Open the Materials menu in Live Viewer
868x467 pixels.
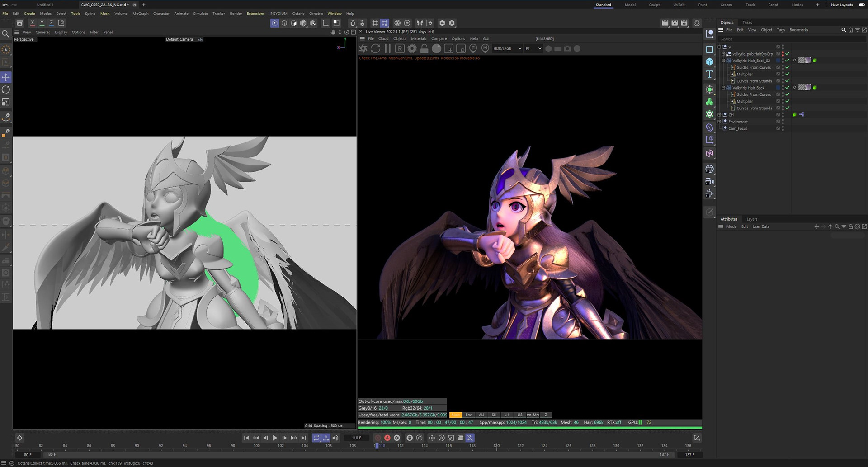[419, 38]
